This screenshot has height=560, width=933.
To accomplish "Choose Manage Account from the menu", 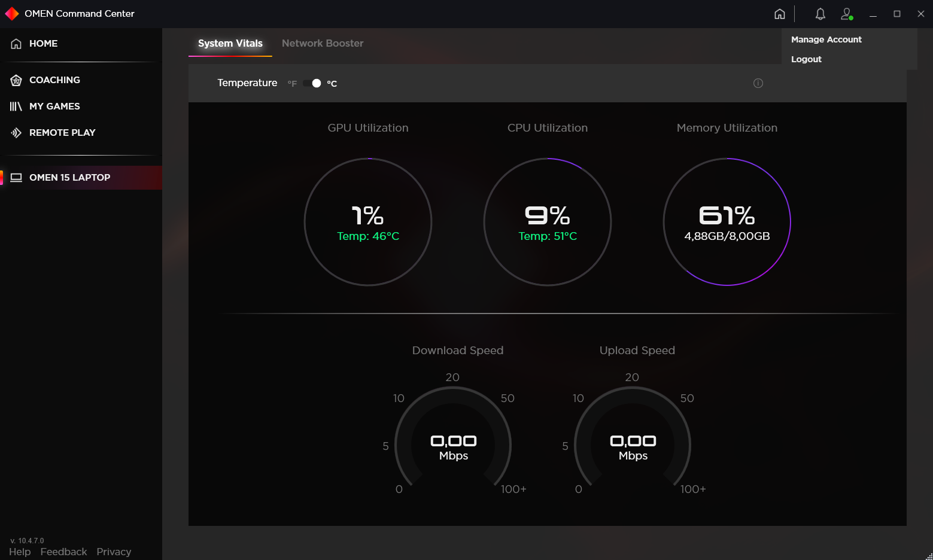I will (x=826, y=39).
